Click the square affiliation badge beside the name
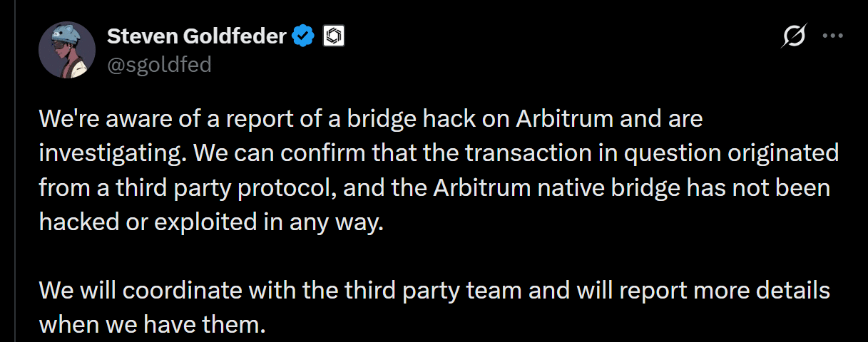 335,36
